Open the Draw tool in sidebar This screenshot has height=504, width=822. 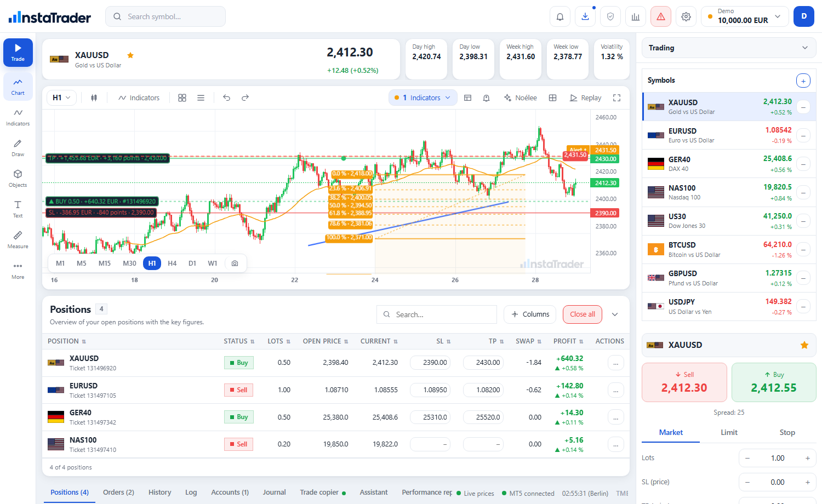coord(18,148)
